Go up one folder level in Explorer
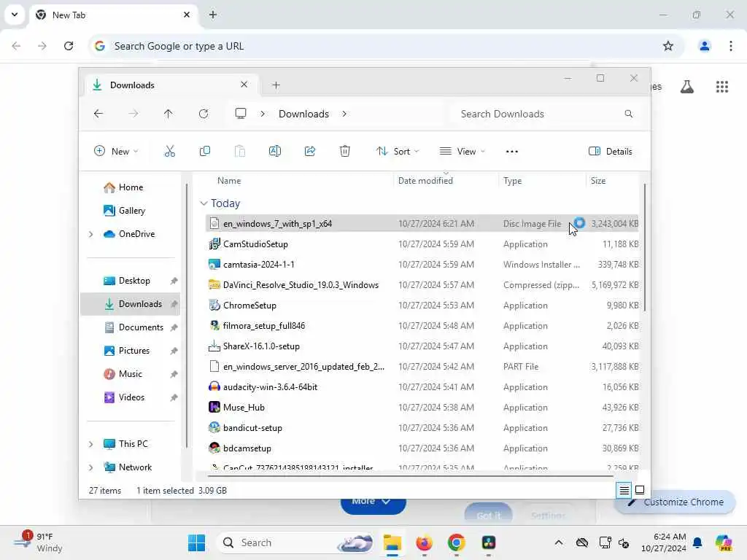 pyautogui.click(x=169, y=114)
